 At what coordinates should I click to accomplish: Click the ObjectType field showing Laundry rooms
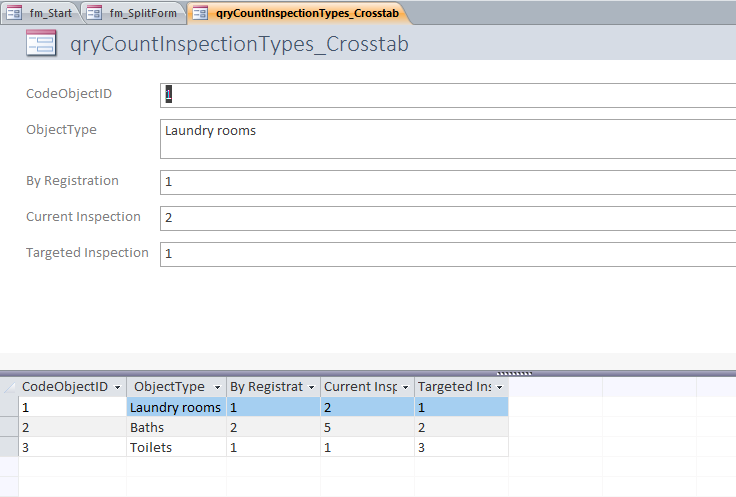tap(448, 139)
